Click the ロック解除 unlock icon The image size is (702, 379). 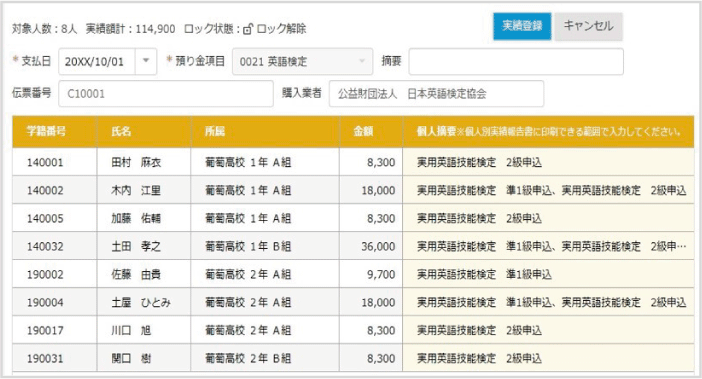248,29
